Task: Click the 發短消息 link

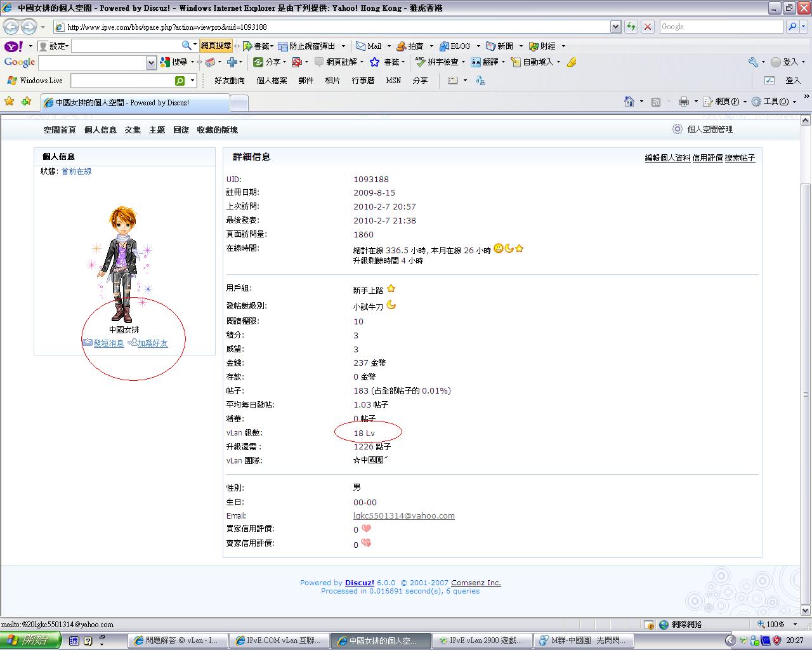Action: point(108,343)
